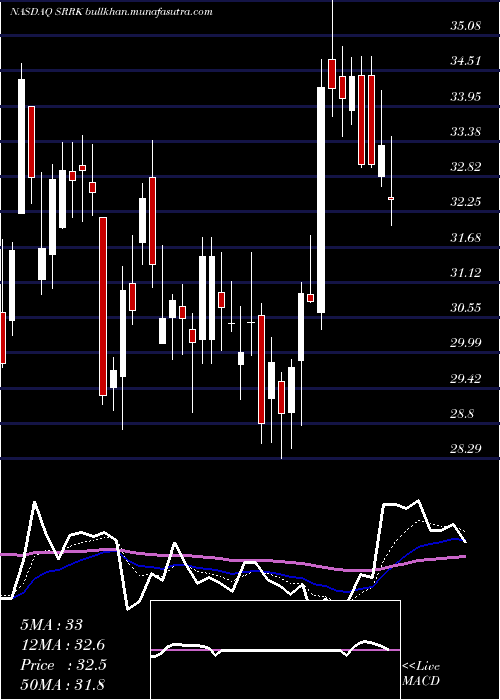The height and width of the screenshot is (700, 500).
Task: Click the 33.95 price axis label
Action: point(465,96)
